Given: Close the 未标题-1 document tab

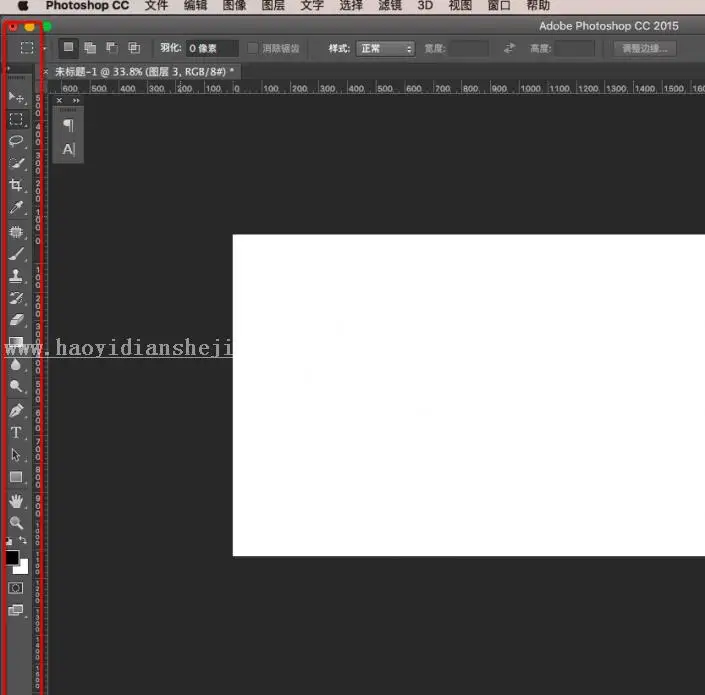Looking at the screenshot, I should coord(45,72).
